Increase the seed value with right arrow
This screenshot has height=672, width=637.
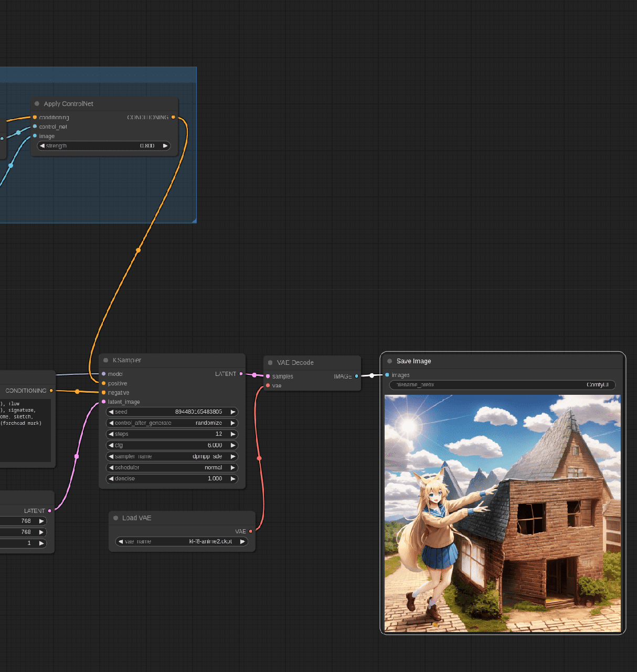232,412
